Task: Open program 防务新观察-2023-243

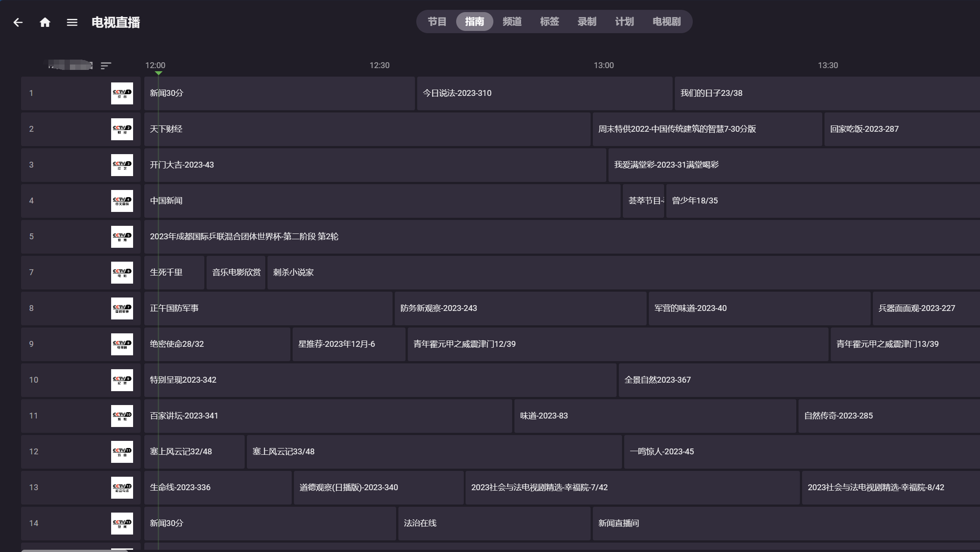Action: click(520, 308)
